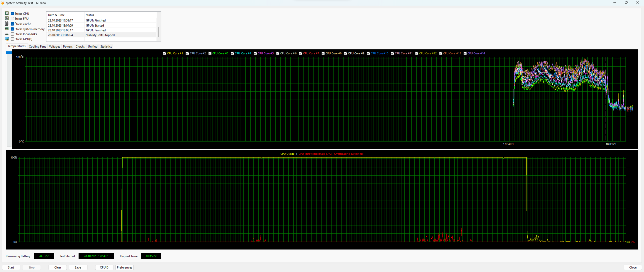Open the Clocks tab
This screenshot has height=272, width=644.
coord(80,47)
